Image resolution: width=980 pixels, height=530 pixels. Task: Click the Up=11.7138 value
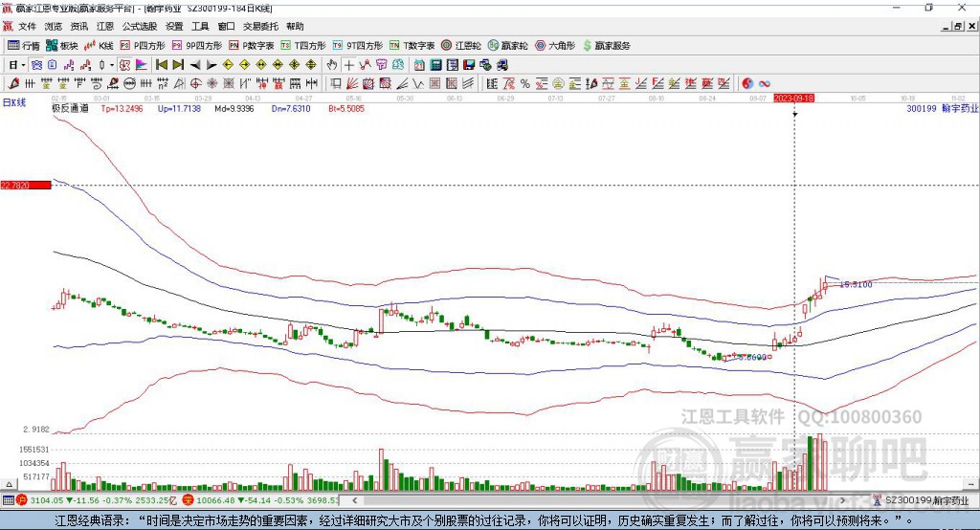(x=179, y=109)
